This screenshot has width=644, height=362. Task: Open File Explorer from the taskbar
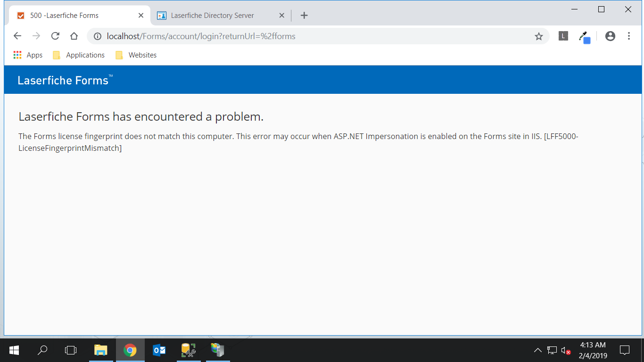click(101, 350)
